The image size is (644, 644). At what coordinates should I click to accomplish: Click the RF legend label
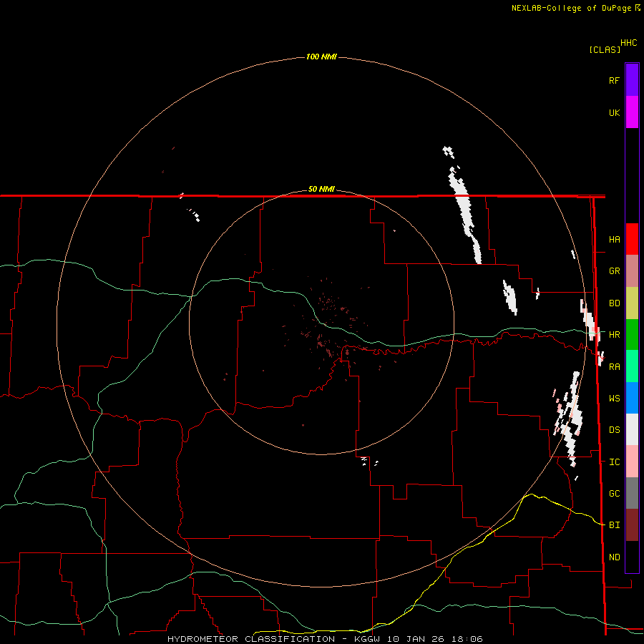(x=614, y=80)
